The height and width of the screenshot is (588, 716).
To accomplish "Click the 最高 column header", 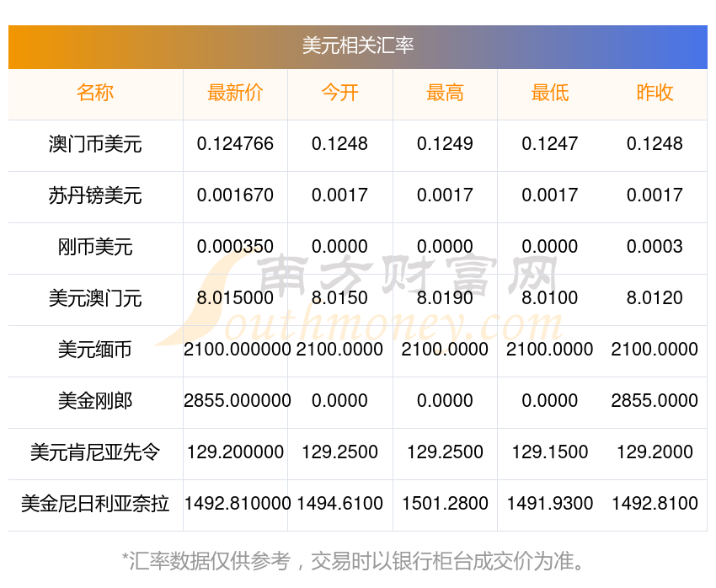I will click(445, 93).
